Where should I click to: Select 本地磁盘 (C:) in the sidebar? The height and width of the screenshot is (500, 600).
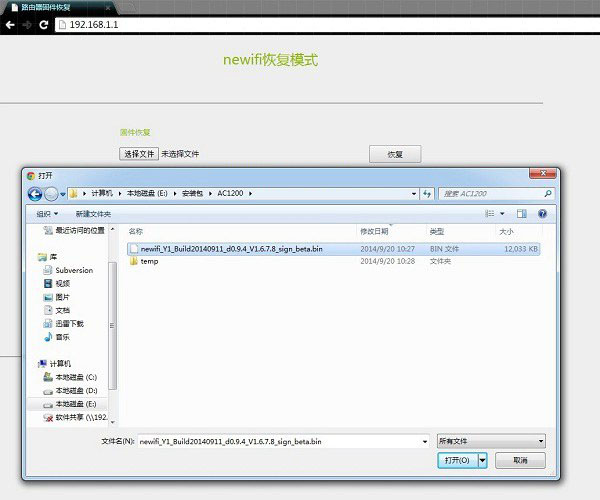click(70, 377)
